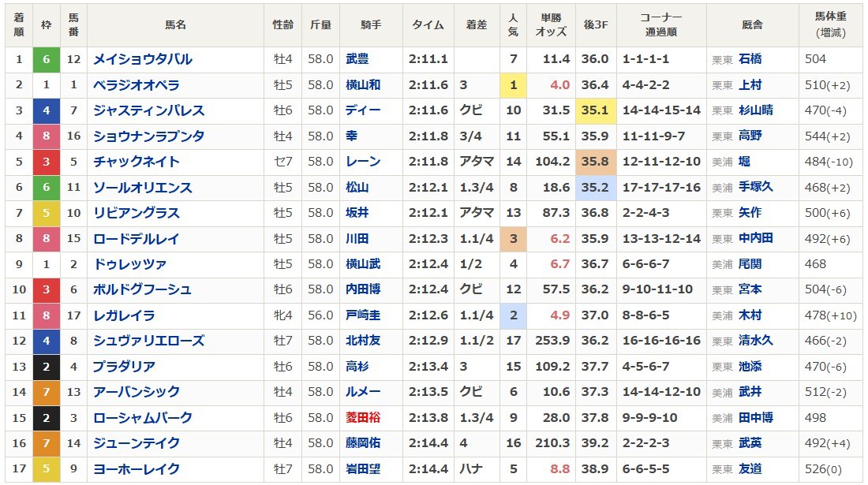Click jockey ルメー link
Image resolution: width=868 pixels, height=485 pixels.
[x=363, y=392]
